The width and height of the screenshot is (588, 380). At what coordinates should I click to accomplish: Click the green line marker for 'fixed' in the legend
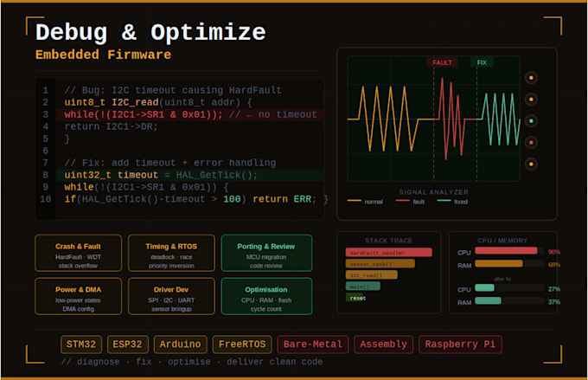(444, 201)
